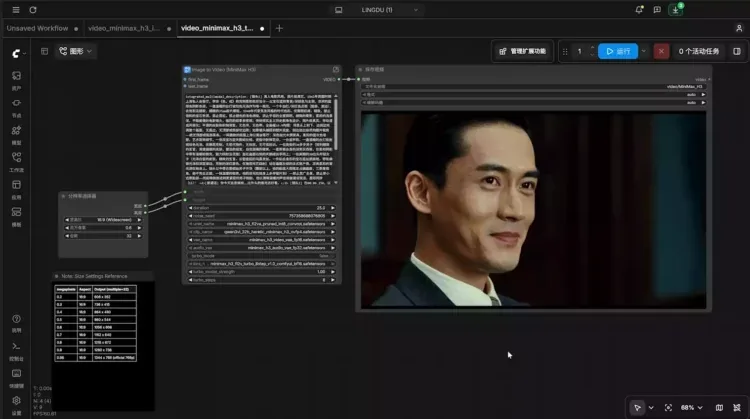
Task: Click the video/MiniMax_H3 filename prefix field
Action: [x=533, y=87]
